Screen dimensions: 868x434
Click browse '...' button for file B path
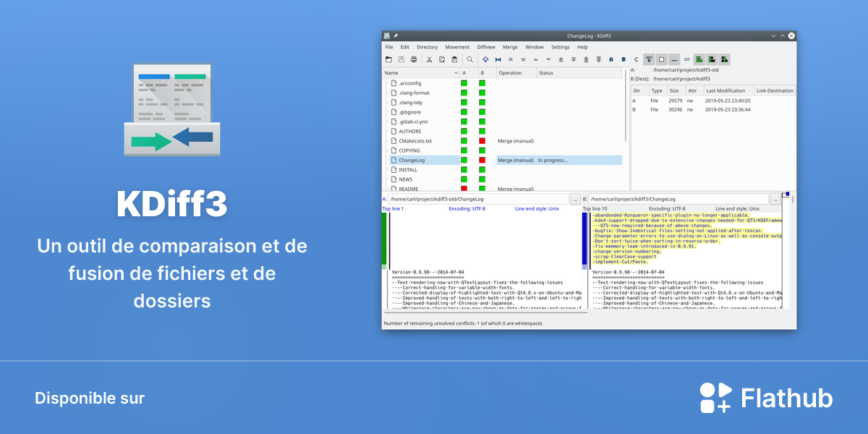(775, 198)
